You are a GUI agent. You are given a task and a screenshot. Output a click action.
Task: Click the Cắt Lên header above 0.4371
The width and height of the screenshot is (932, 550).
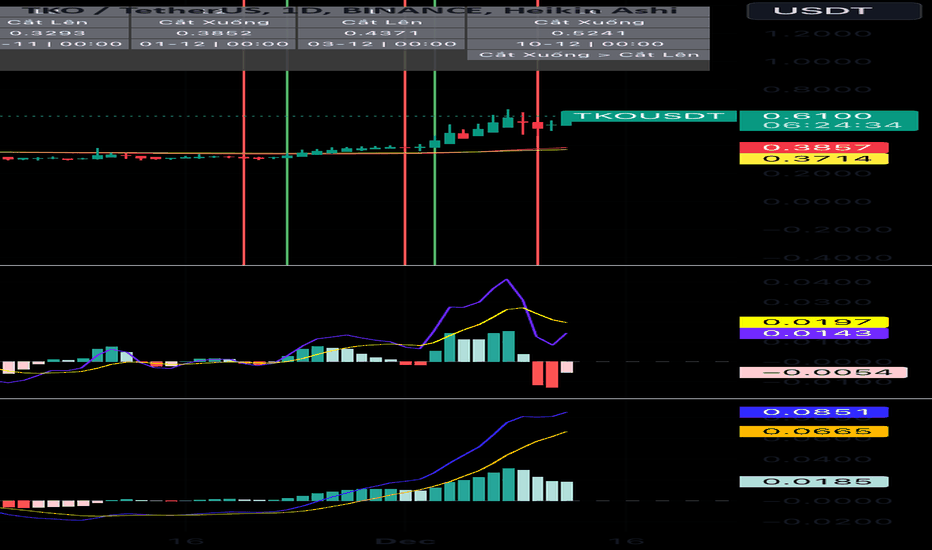[382, 22]
